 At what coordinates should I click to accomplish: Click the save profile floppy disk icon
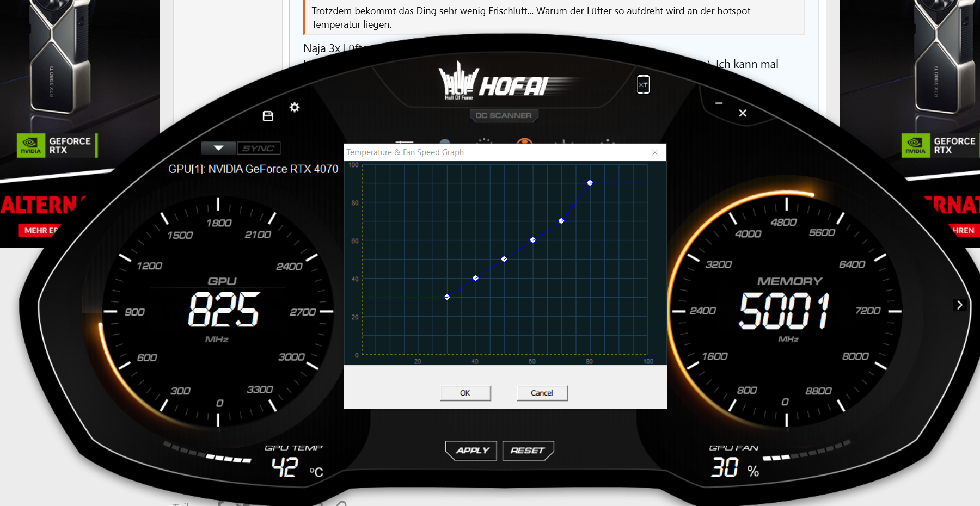[268, 116]
